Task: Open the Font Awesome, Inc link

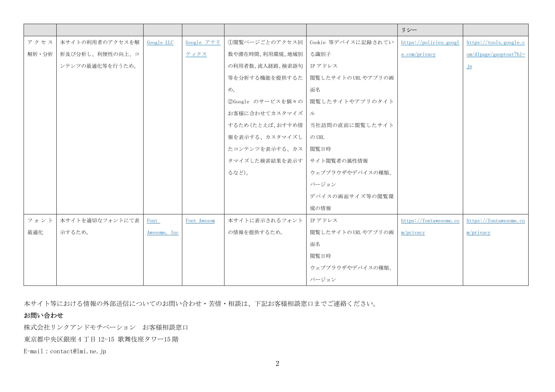Action: [163, 226]
